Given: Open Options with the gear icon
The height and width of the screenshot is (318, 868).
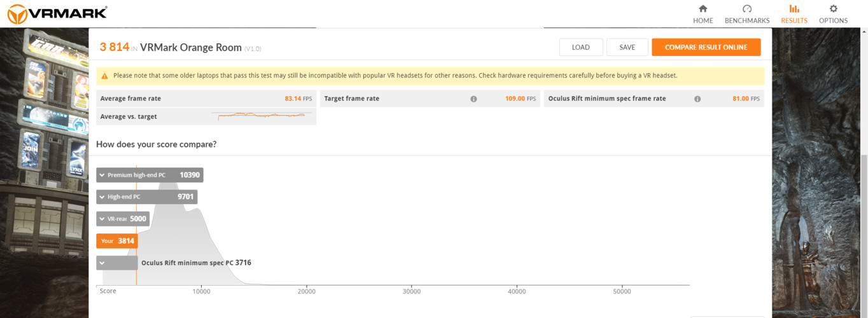Looking at the screenshot, I should pyautogui.click(x=833, y=9).
